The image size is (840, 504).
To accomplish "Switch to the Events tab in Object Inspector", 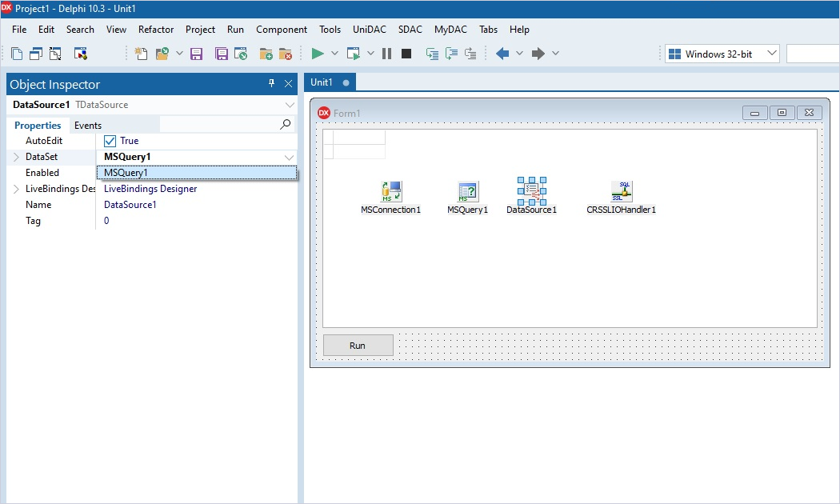I will (x=88, y=125).
